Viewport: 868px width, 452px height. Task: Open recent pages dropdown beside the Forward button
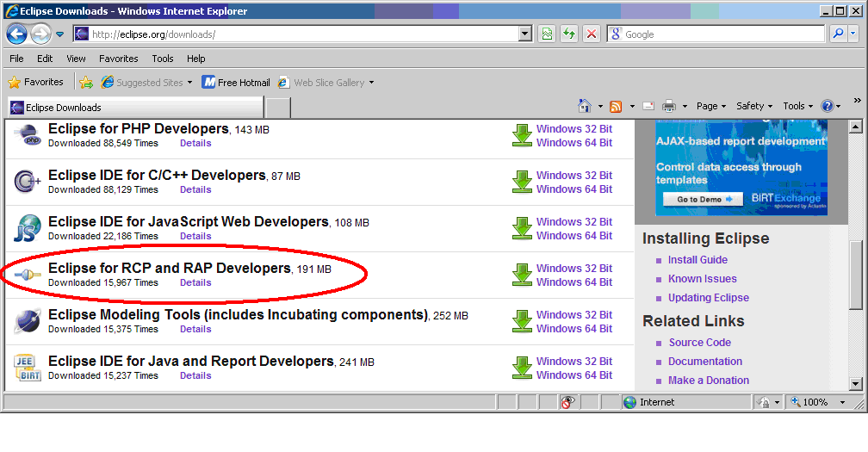click(x=59, y=34)
